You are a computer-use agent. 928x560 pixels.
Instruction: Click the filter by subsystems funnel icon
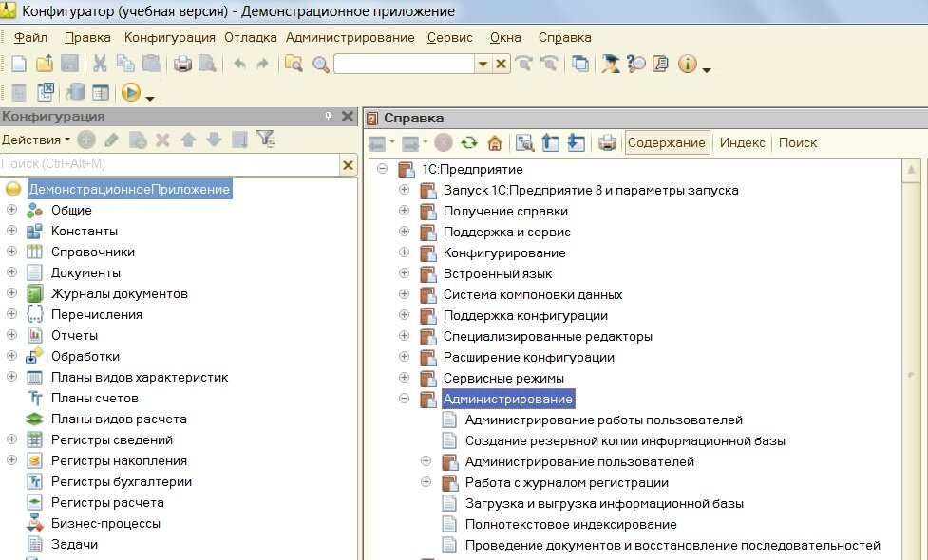[x=265, y=139]
